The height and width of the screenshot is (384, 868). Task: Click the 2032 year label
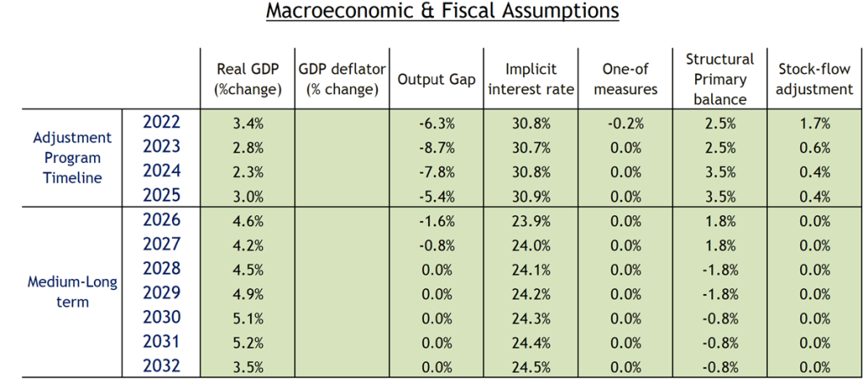pyautogui.click(x=163, y=366)
